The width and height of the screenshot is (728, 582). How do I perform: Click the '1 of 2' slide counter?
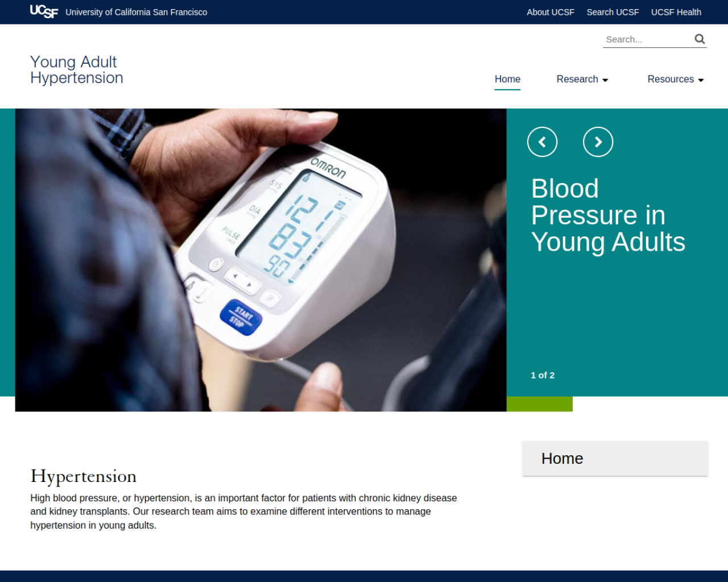point(543,375)
